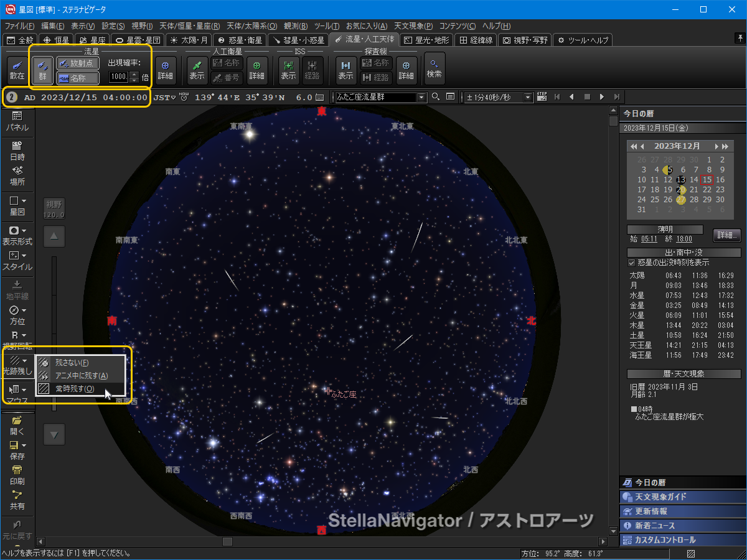Click the date-time field 2023/12/15 04:00:00
This screenshot has height=560, width=747.
[94, 97]
